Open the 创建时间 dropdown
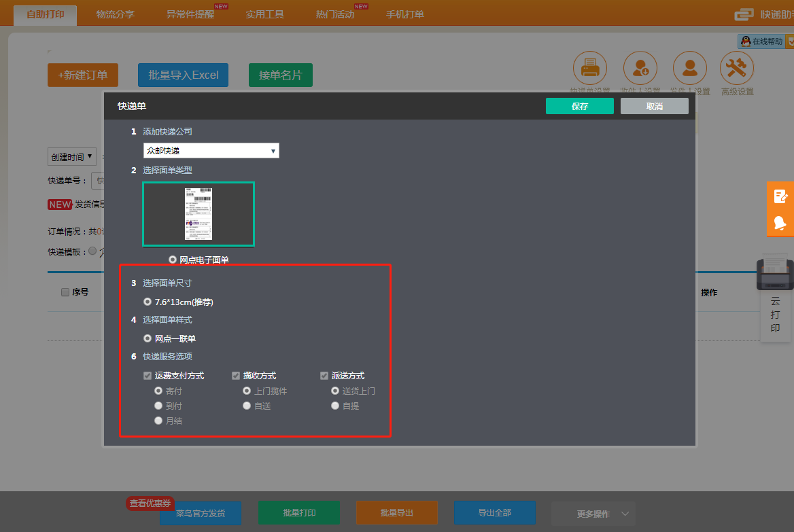794x532 pixels. click(x=72, y=157)
